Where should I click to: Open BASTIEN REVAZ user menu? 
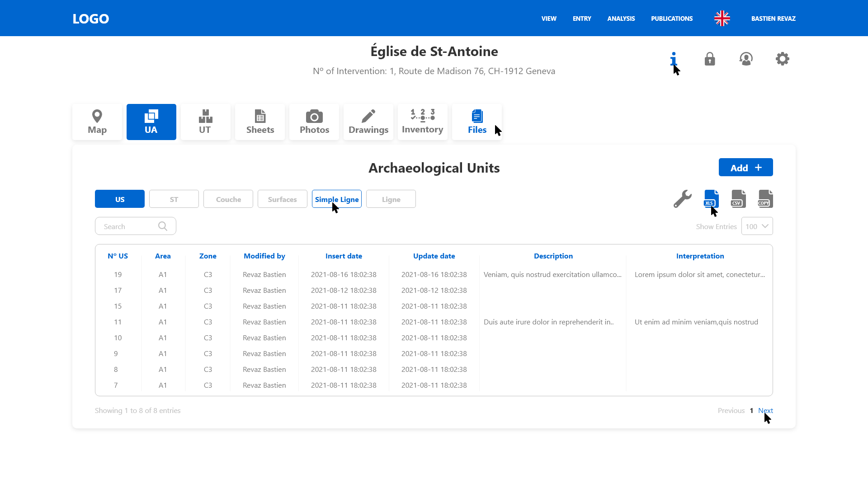click(x=774, y=19)
